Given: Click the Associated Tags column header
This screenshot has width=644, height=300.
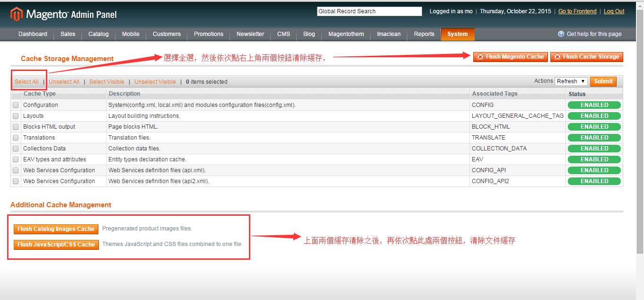Looking at the screenshot, I should pyautogui.click(x=518, y=94).
